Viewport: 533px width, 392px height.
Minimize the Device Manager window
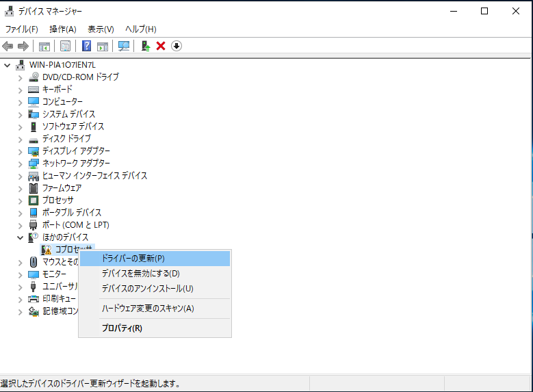coord(454,11)
